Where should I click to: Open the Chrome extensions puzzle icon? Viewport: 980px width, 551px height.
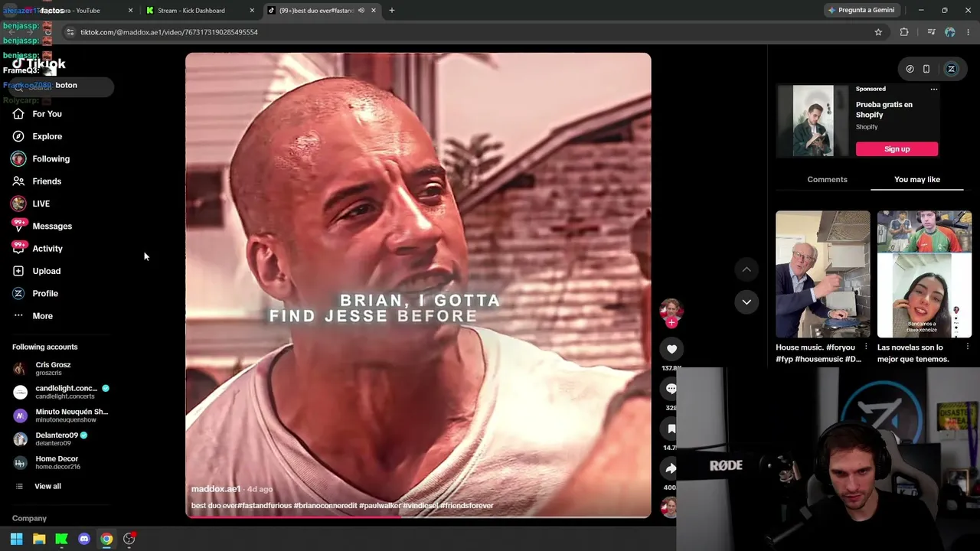point(904,32)
